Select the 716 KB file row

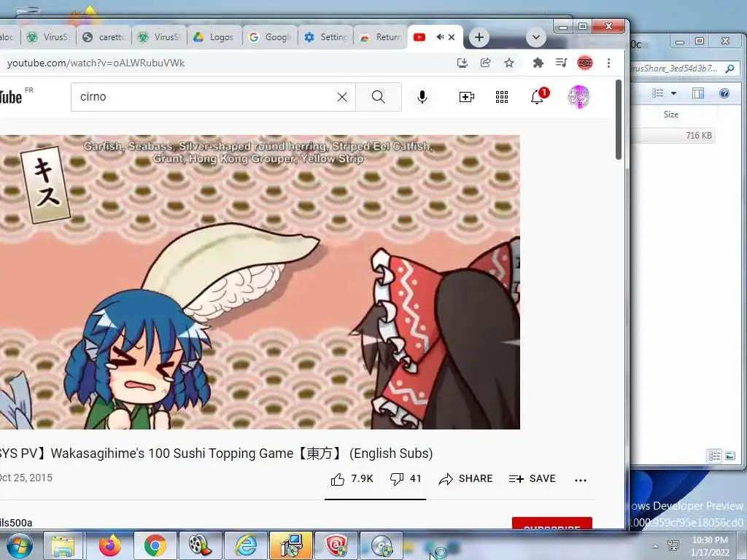pyautogui.click(x=673, y=135)
